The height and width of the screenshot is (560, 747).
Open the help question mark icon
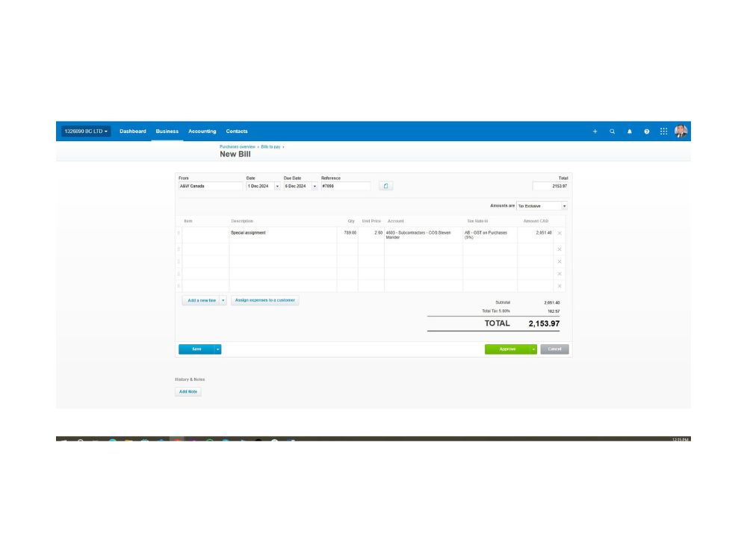pos(646,131)
